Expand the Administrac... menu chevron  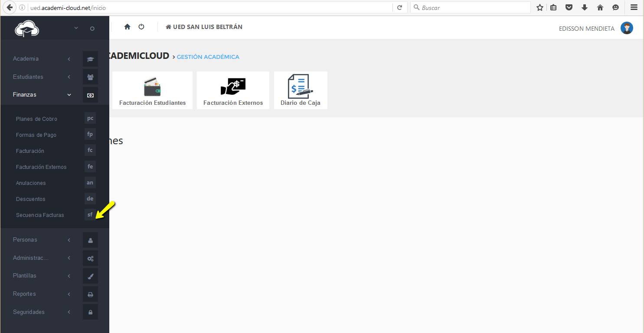click(x=69, y=258)
